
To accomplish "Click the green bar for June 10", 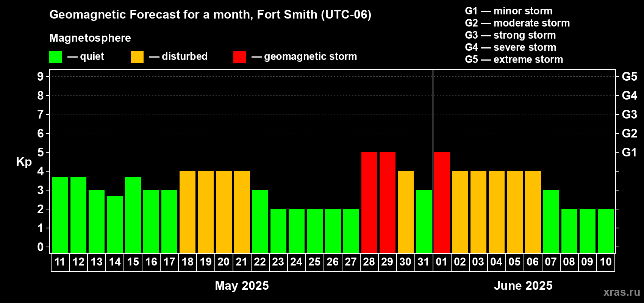I will pos(606,231).
